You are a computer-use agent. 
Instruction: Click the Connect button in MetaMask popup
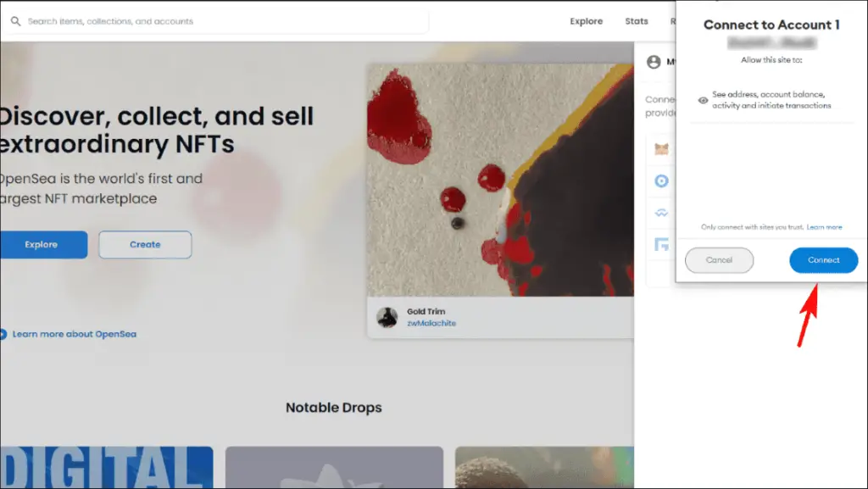tap(824, 260)
